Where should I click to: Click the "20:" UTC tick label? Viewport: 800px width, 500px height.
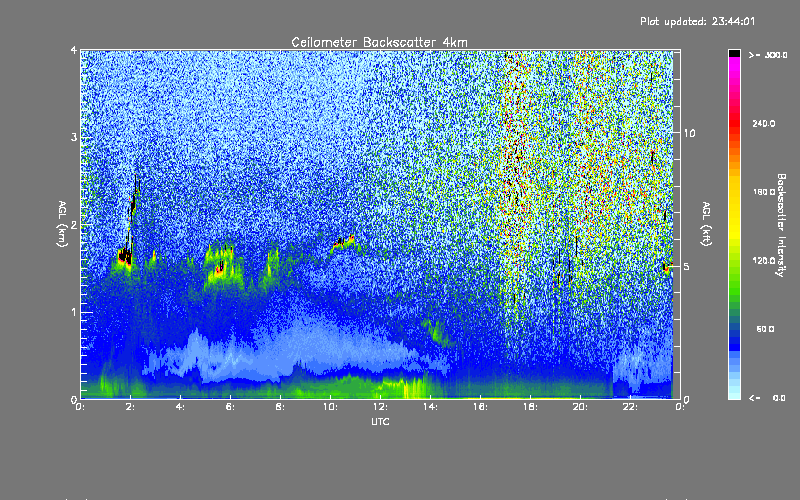point(581,407)
